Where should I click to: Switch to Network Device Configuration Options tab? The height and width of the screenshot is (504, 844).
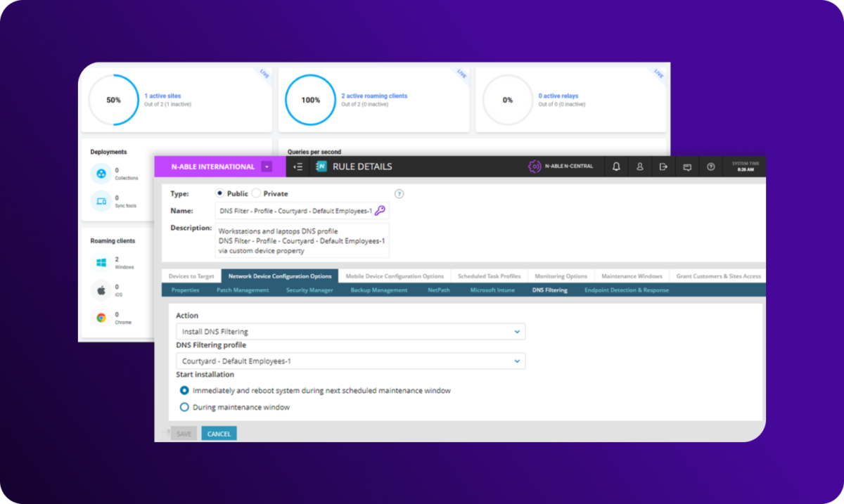click(x=279, y=276)
